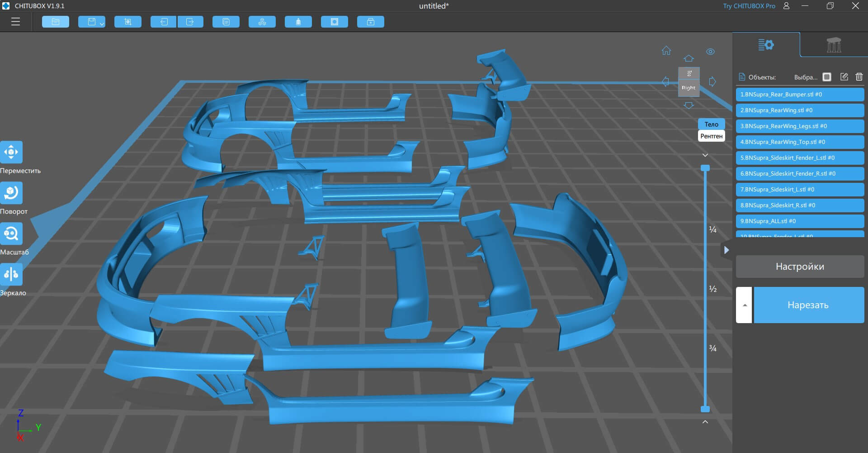The width and height of the screenshot is (868, 453).
Task: Click the open file folder icon
Action: 56,22
